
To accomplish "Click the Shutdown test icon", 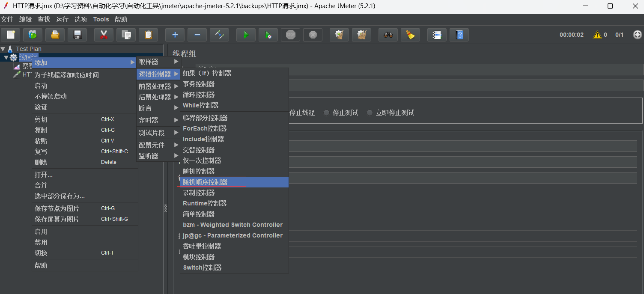I will [x=313, y=35].
